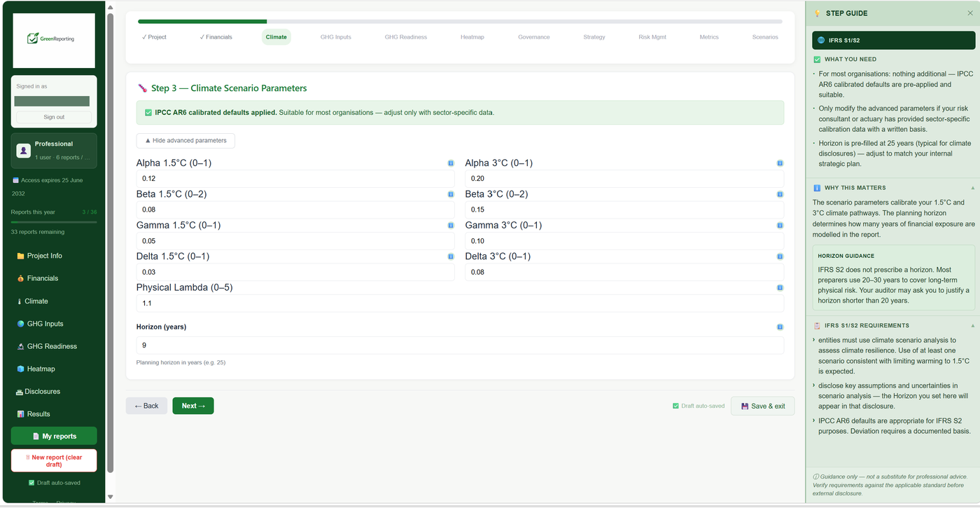
Task: Go to the Financials step tab
Action: click(x=216, y=37)
